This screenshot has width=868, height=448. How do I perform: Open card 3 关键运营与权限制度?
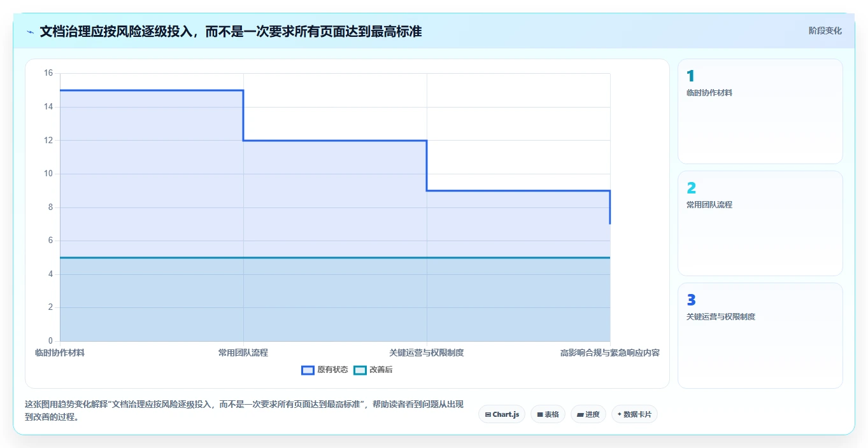coord(760,335)
